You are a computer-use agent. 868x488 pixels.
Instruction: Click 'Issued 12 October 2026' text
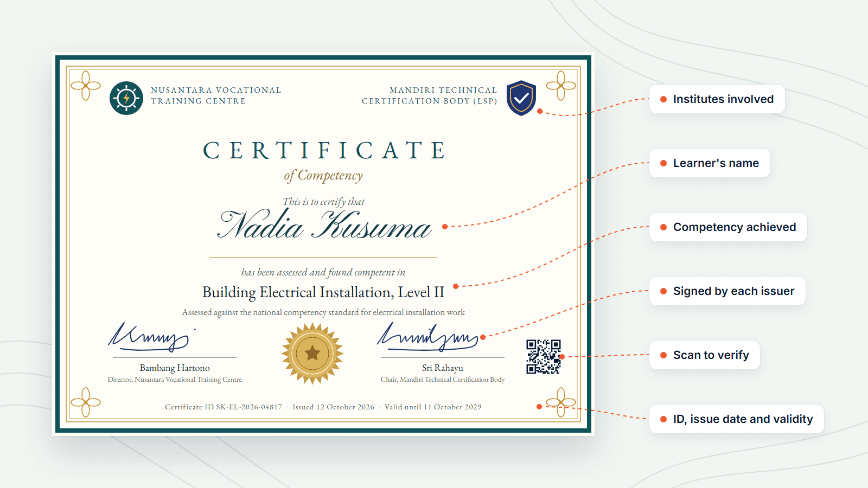tap(334, 407)
